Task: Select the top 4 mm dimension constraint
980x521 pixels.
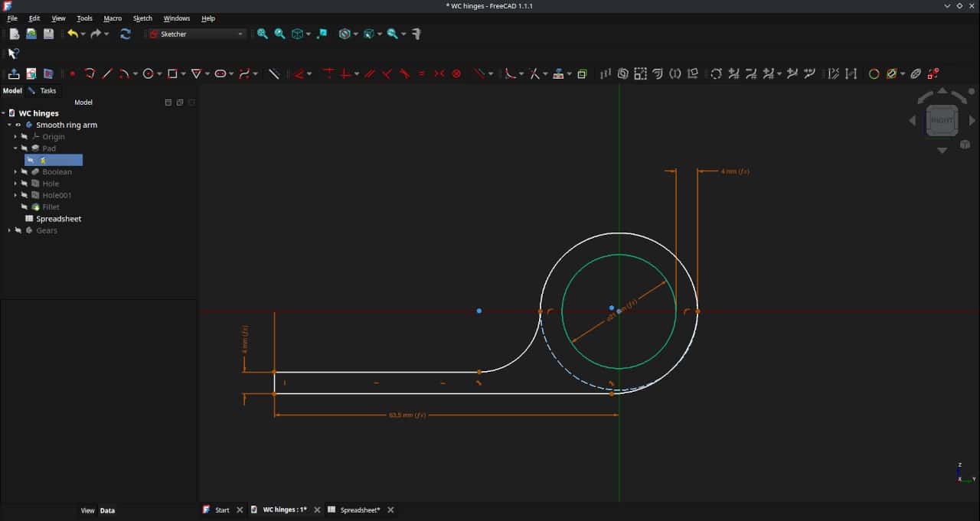Action: point(735,171)
